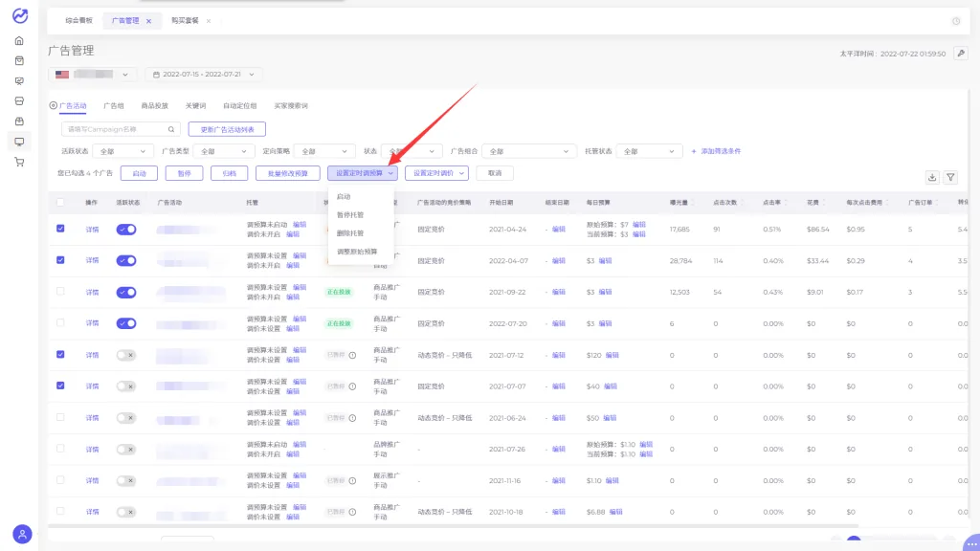
Task: Click the 归档 bulk action button
Action: pyautogui.click(x=230, y=173)
